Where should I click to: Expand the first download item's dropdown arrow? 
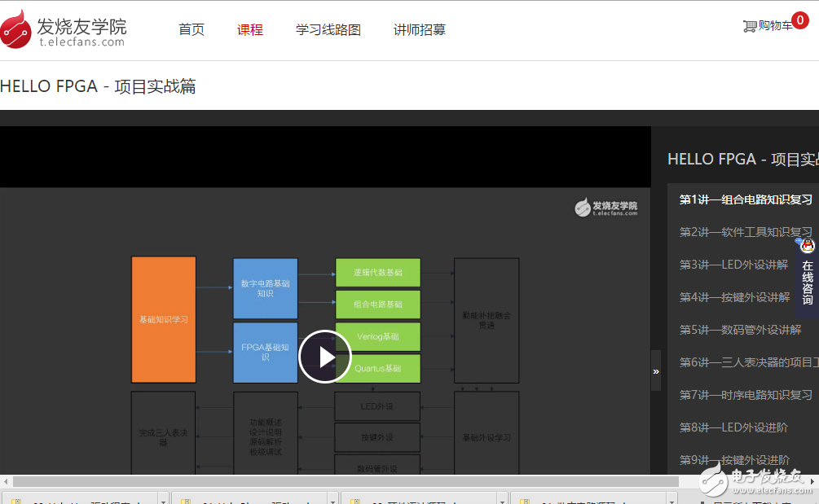coord(162,499)
